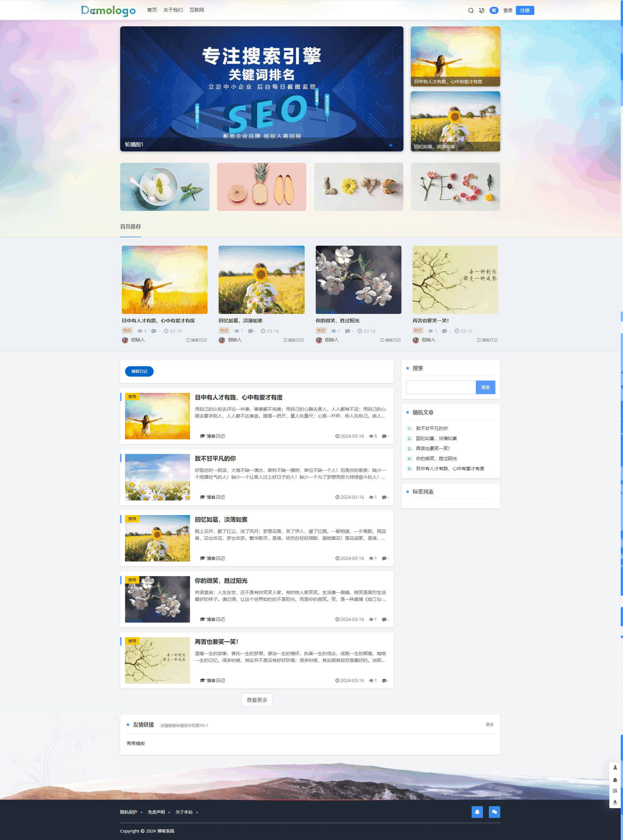623x840 pixels.
Task: Click the 热文 tag under 再苦也要笑一笑 card
Action: 418,330
